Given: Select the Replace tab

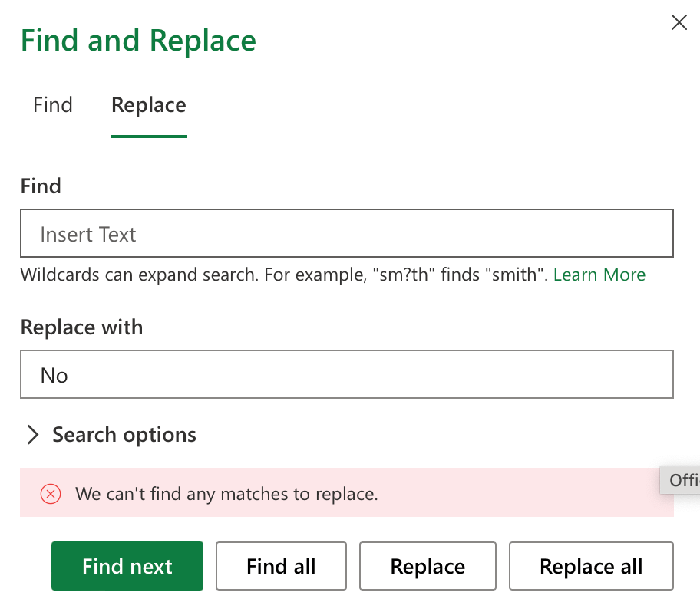Looking at the screenshot, I should click(149, 105).
